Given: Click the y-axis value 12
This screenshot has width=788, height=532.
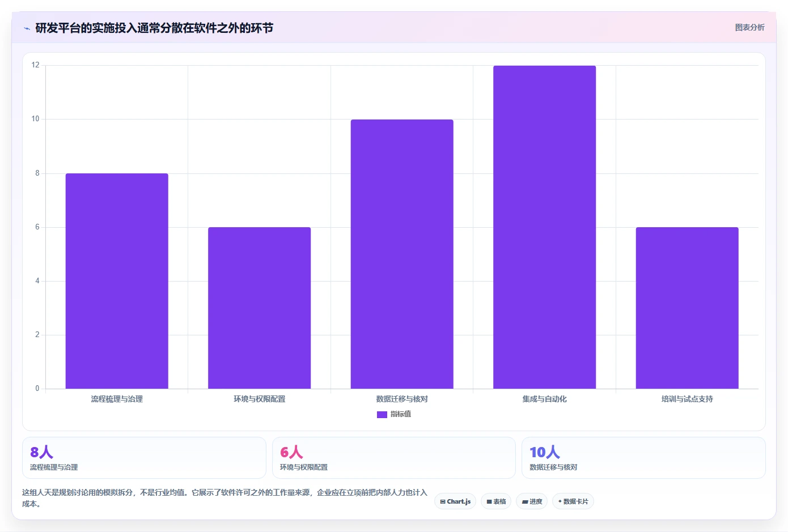Looking at the screenshot, I should 36,65.
